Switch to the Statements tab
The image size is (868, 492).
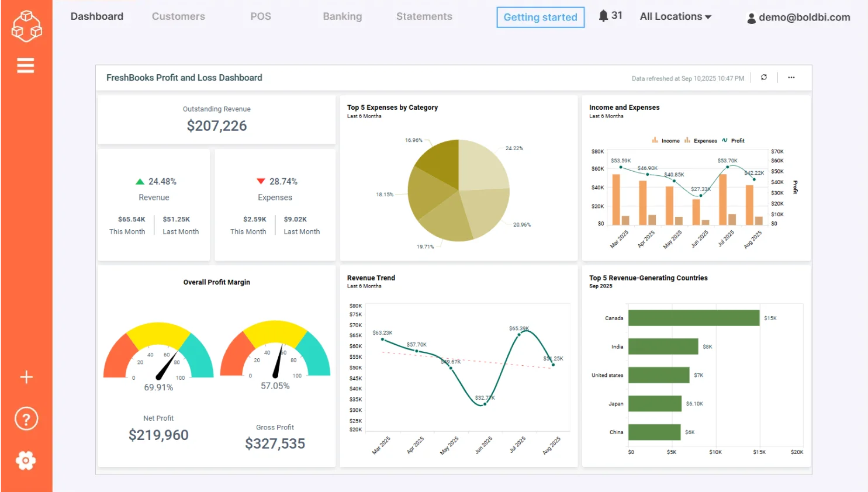pyautogui.click(x=424, y=16)
